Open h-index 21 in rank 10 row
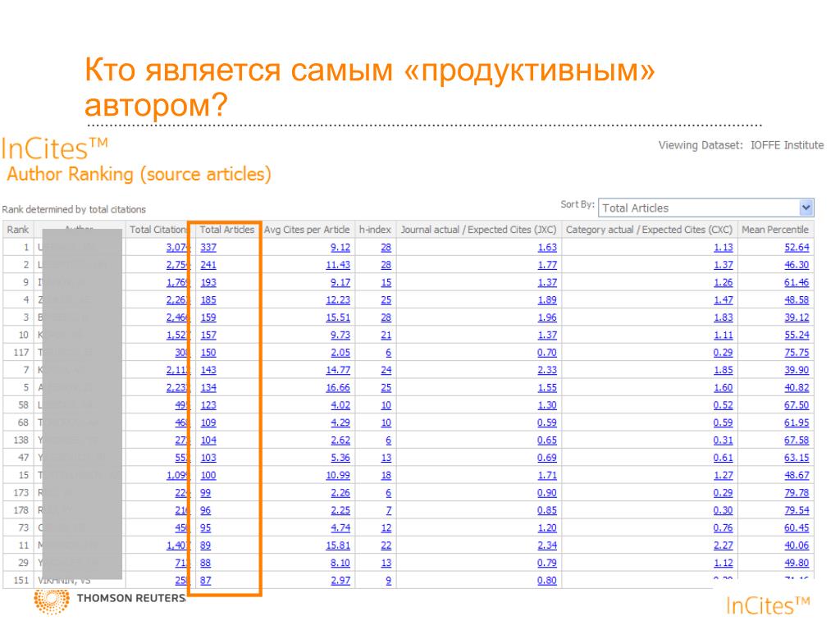Image resolution: width=840 pixels, height=630 pixels. [386, 336]
